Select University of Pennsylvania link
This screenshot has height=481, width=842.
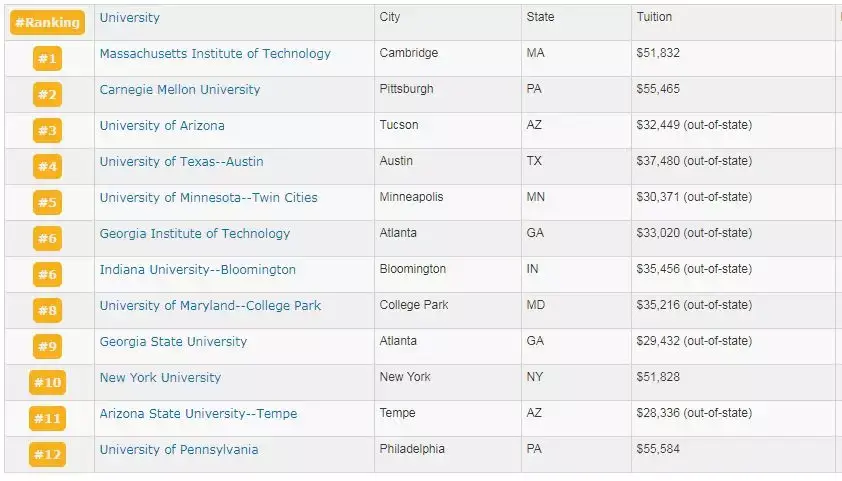179,450
